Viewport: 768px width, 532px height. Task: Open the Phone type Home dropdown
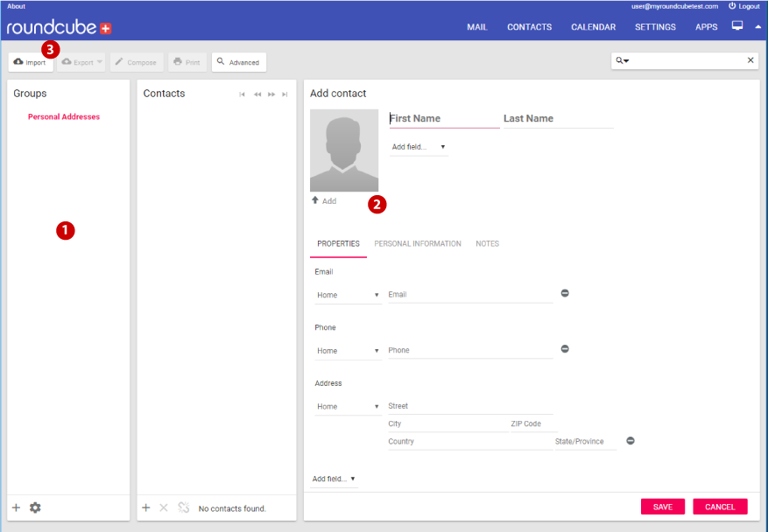click(x=349, y=351)
